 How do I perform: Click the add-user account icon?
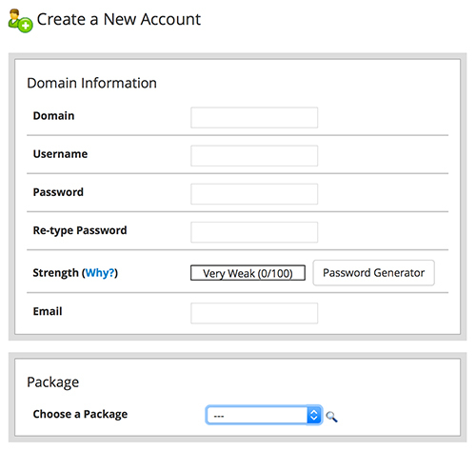click(x=20, y=21)
